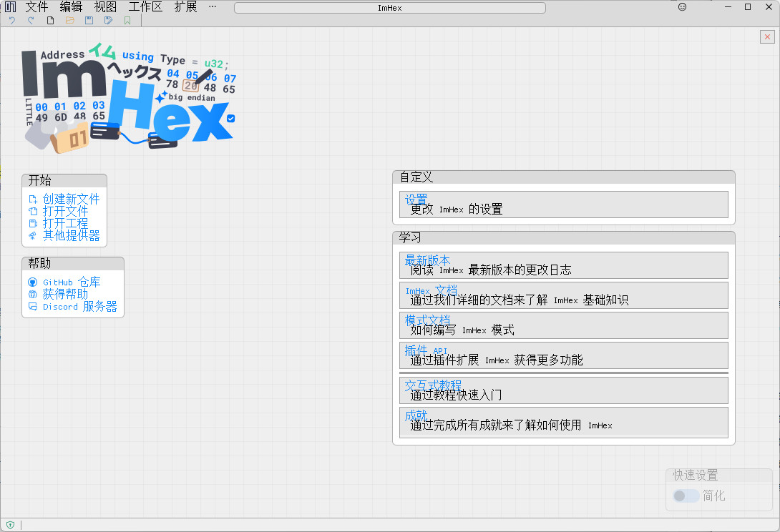Minimize the ImHex window

pos(728,7)
